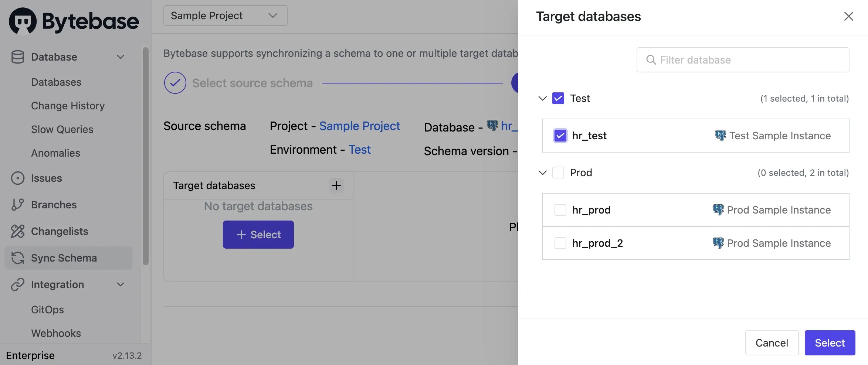Click the Issues circle icon

pyautogui.click(x=17, y=178)
